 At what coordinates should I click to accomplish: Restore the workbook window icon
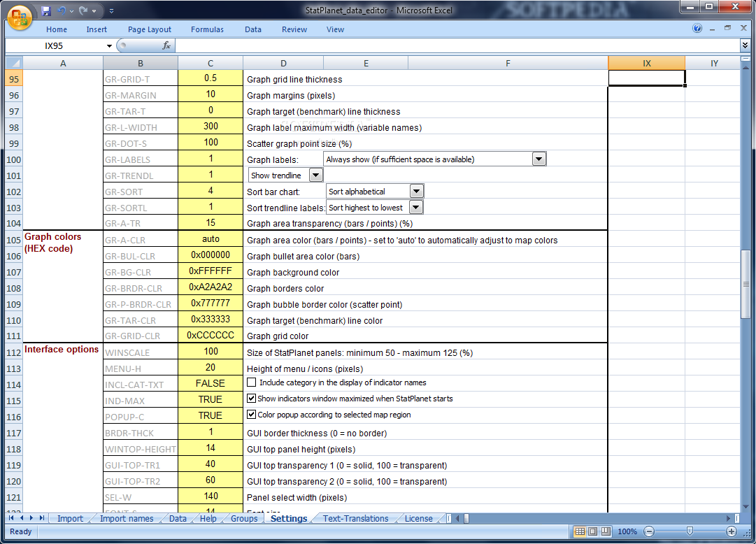click(x=727, y=29)
